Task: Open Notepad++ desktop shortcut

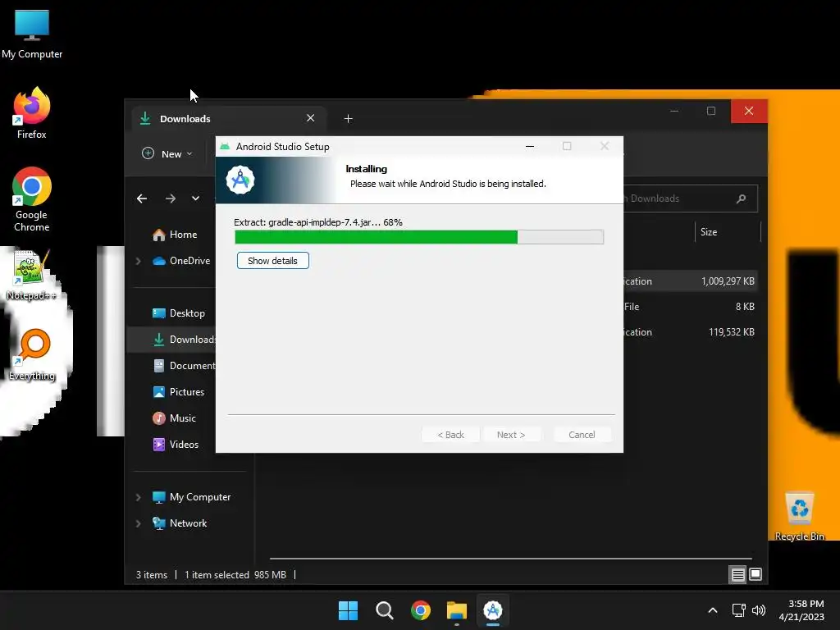Action: (31, 274)
